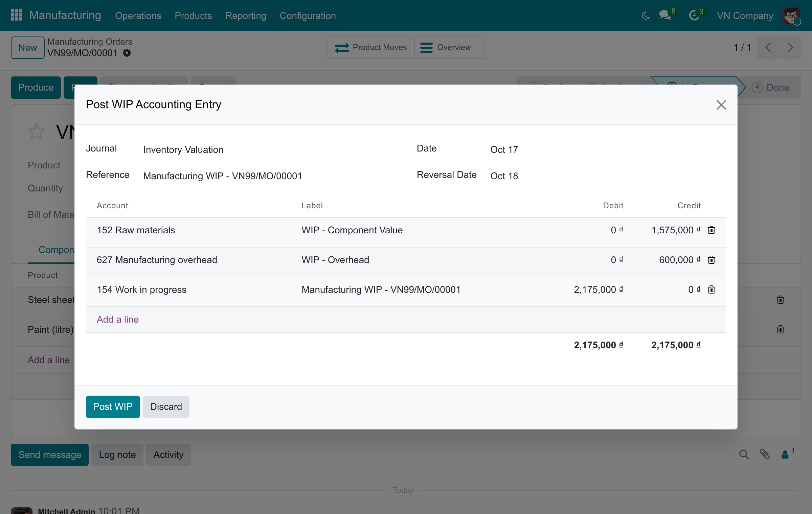Delete the 152 Raw materials line
This screenshot has width=812, height=514.
[712, 230]
